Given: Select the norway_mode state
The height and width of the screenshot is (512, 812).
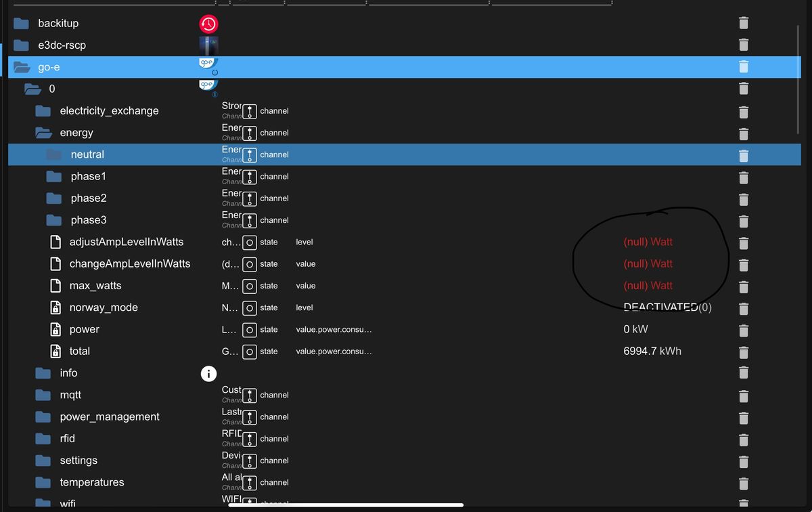Looking at the screenshot, I should click(104, 307).
